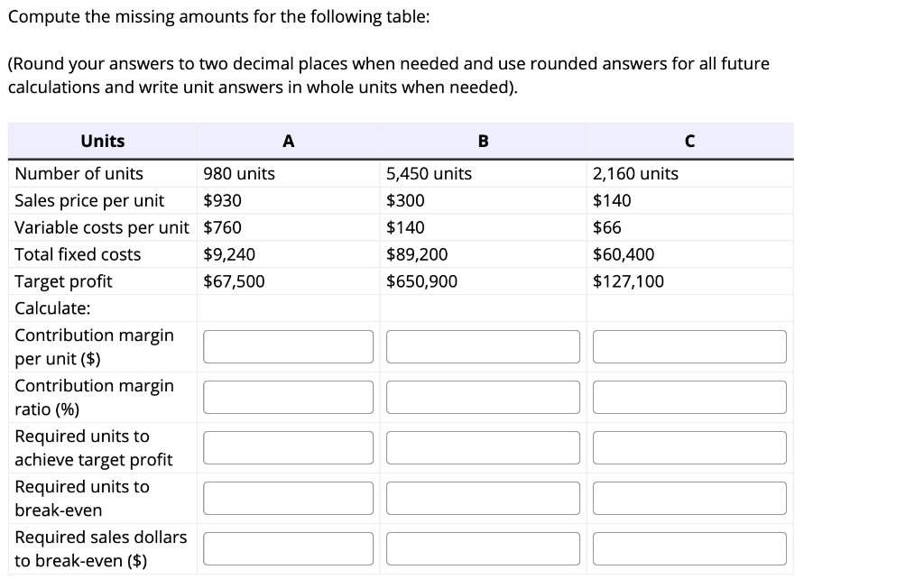Click the Contribution margin ratio field under column B
The width and height of the screenshot is (924, 588).
click(483, 396)
